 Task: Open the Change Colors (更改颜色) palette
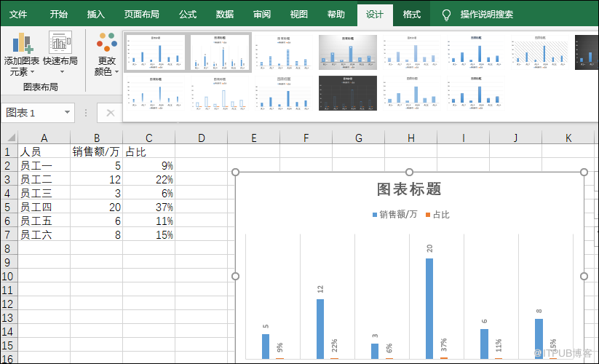(106, 55)
